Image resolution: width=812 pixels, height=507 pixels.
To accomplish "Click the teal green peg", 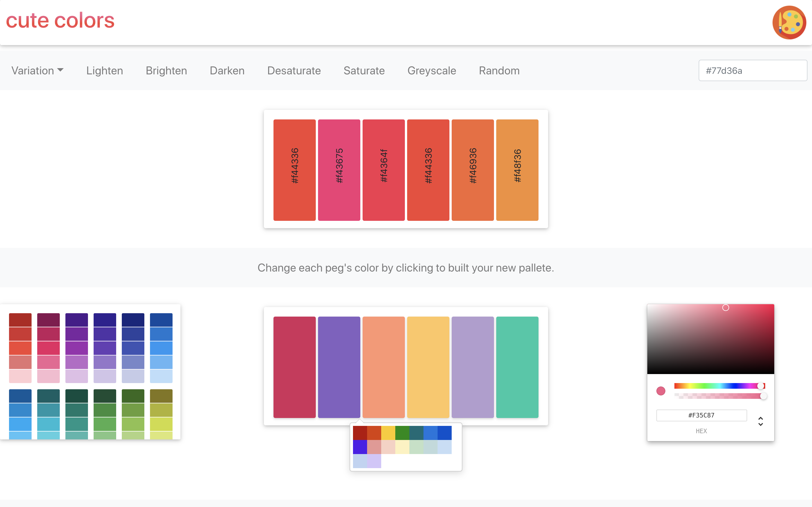I will [517, 367].
